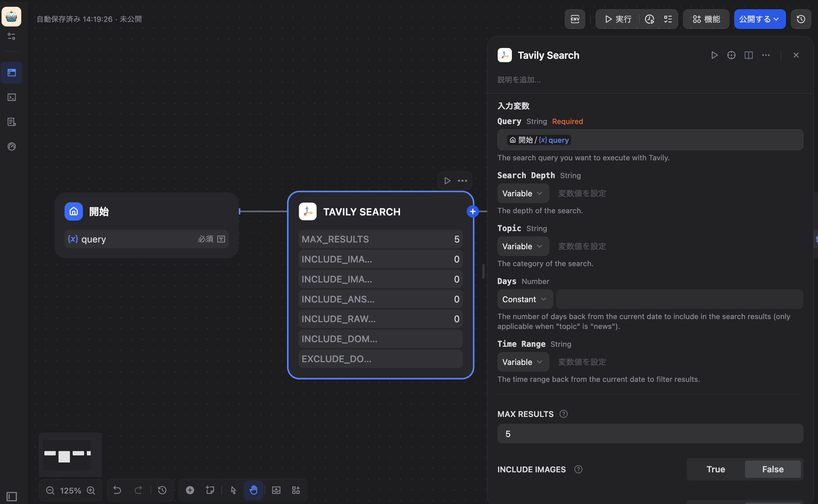Open monitoring gauge in left sidebar
Image resolution: width=818 pixels, height=504 pixels.
point(12,146)
